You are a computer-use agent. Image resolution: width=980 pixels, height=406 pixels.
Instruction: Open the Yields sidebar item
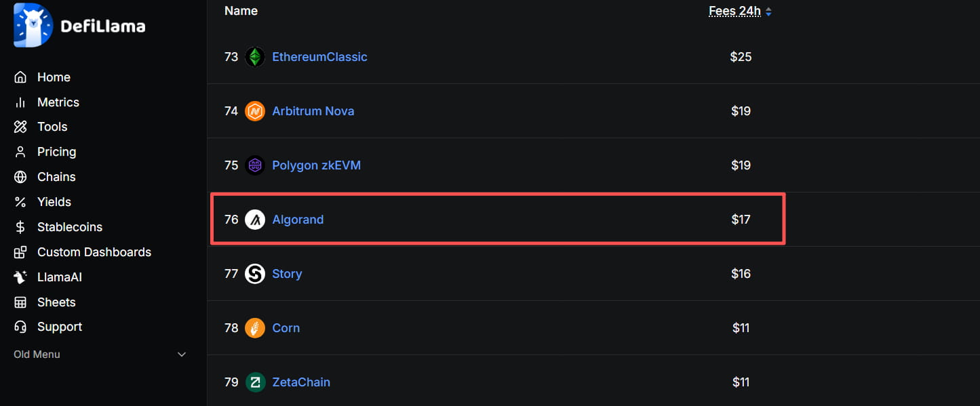coord(54,202)
